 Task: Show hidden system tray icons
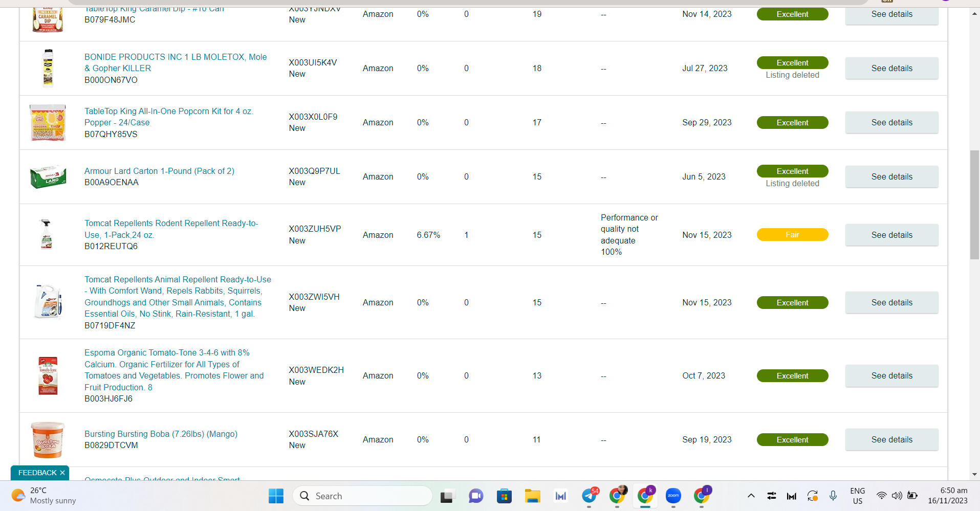751,496
